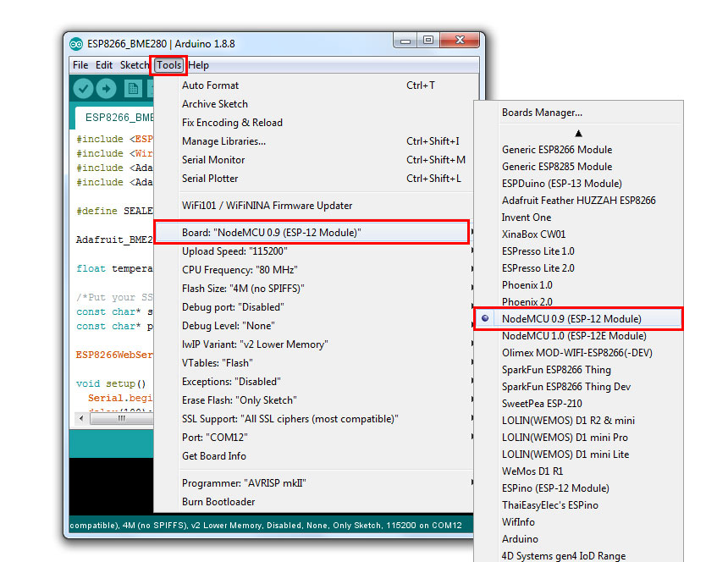728x562 pixels.
Task: Select Invent One board
Action: pos(578,218)
